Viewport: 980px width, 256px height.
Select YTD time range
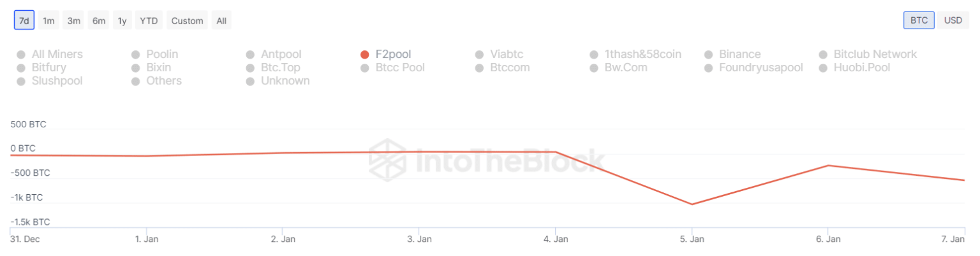[x=149, y=20]
